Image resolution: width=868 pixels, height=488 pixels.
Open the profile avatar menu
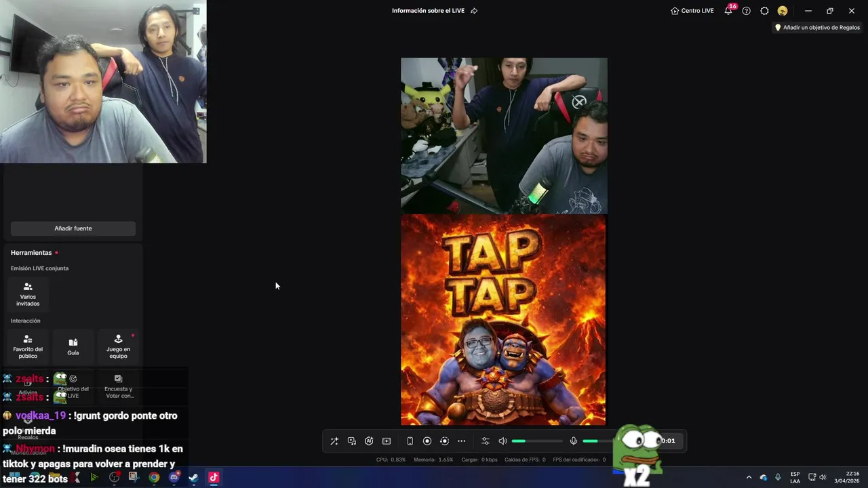[783, 11]
